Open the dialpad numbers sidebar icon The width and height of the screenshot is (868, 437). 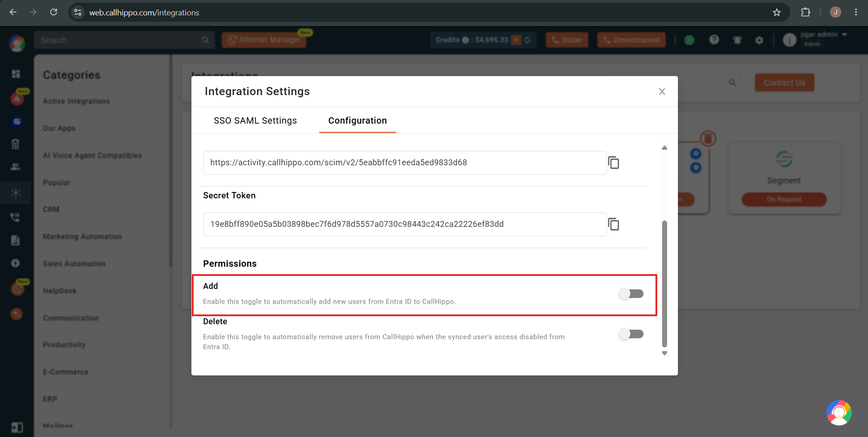(15, 144)
